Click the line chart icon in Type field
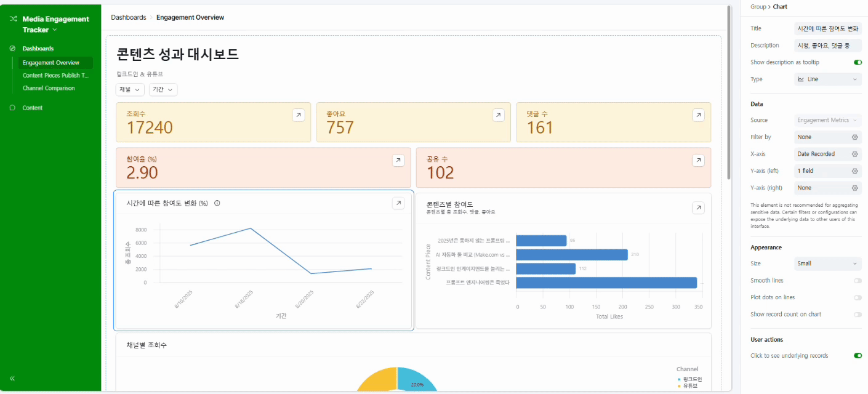 pyautogui.click(x=801, y=79)
